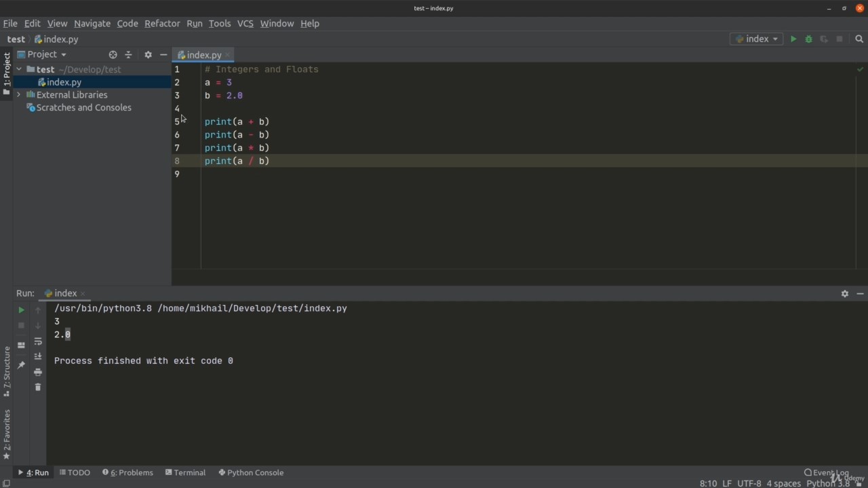Click 'Process finished with exit code 0' text
This screenshot has height=488, width=868.
click(x=144, y=361)
